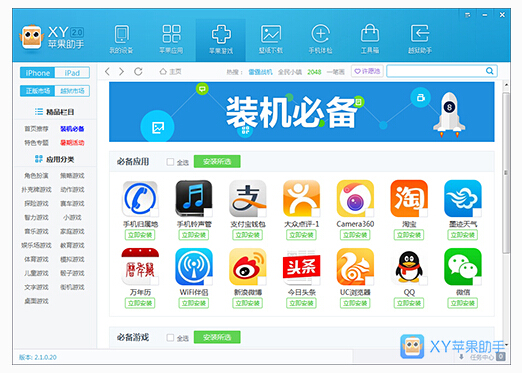
Task: Select the 越狱市场 jailbreak market toggle
Action: point(72,91)
